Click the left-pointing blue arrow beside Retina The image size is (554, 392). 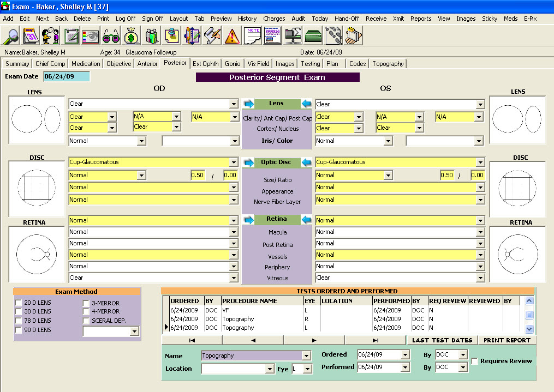point(306,220)
